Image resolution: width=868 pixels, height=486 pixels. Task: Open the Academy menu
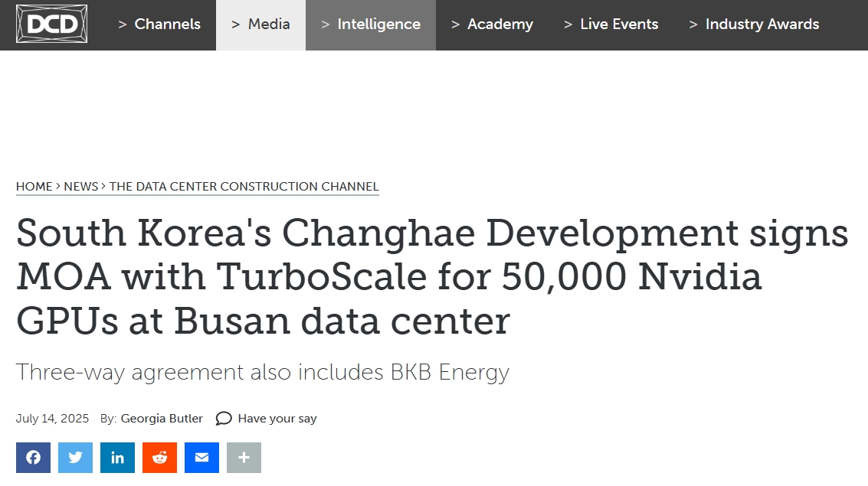pyautogui.click(x=492, y=24)
